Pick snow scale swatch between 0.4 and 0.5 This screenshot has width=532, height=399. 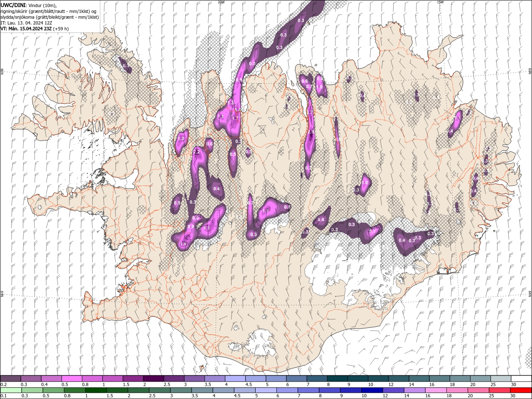pyautogui.click(x=51, y=379)
